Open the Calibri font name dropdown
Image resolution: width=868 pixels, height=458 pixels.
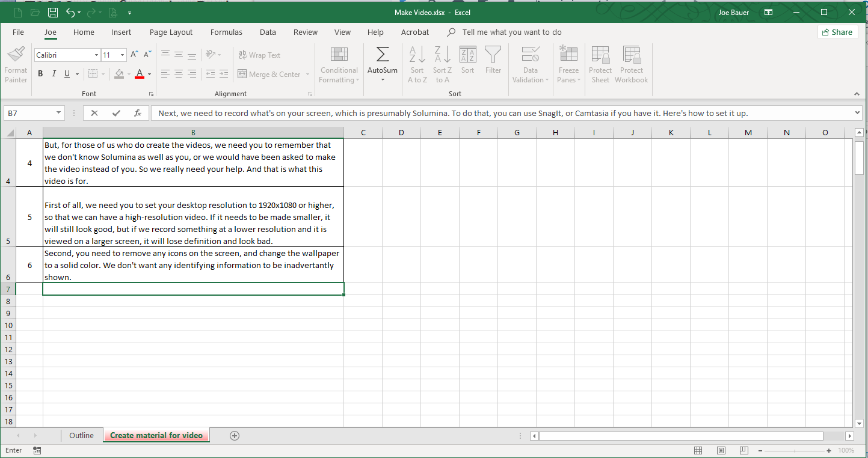tap(96, 55)
